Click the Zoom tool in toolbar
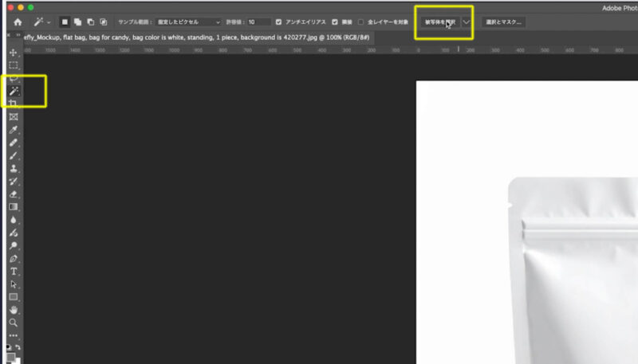638x364 pixels. (x=14, y=323)
